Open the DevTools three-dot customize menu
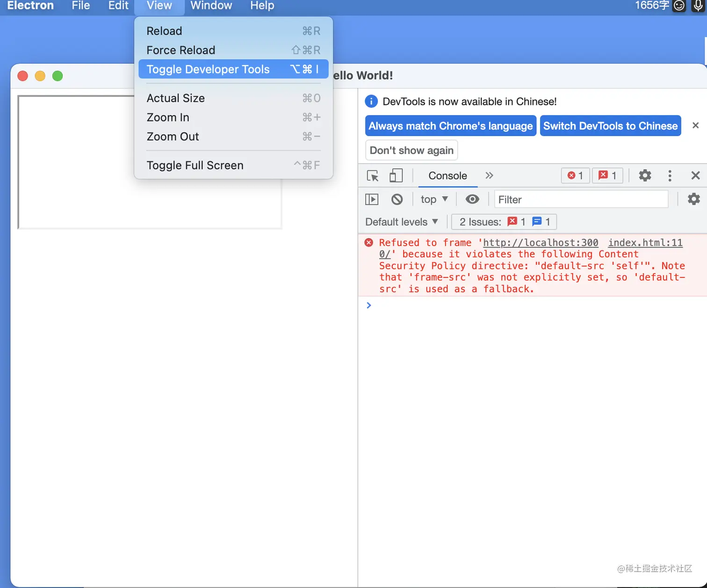Image resolution: width=707 pixels, height=588 pixels. (x=670, y=175)
